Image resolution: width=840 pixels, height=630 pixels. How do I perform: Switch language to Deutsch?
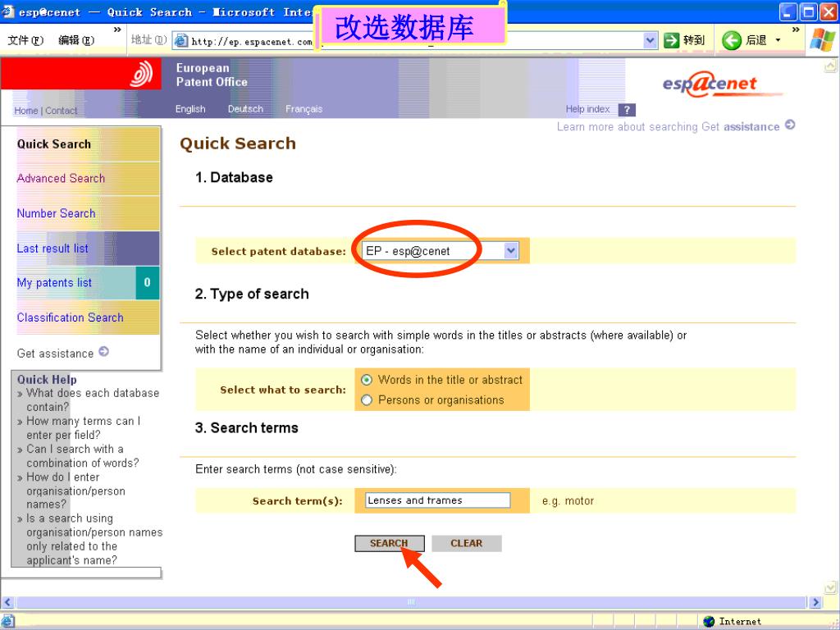(245, 109)
